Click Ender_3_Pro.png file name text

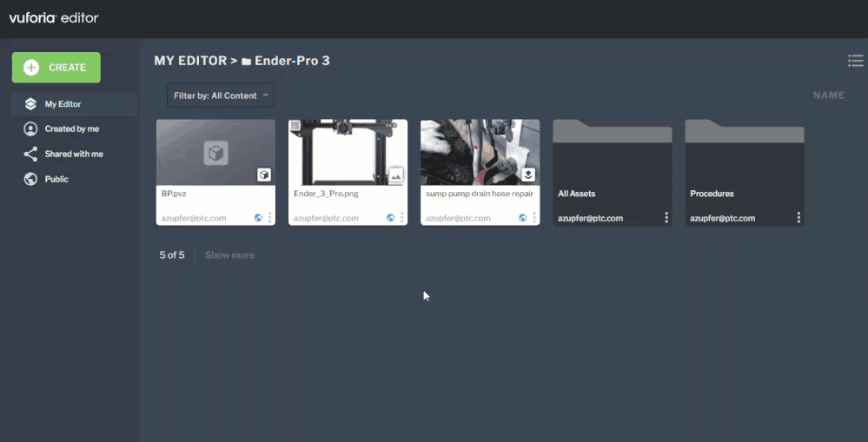[326, 195]
